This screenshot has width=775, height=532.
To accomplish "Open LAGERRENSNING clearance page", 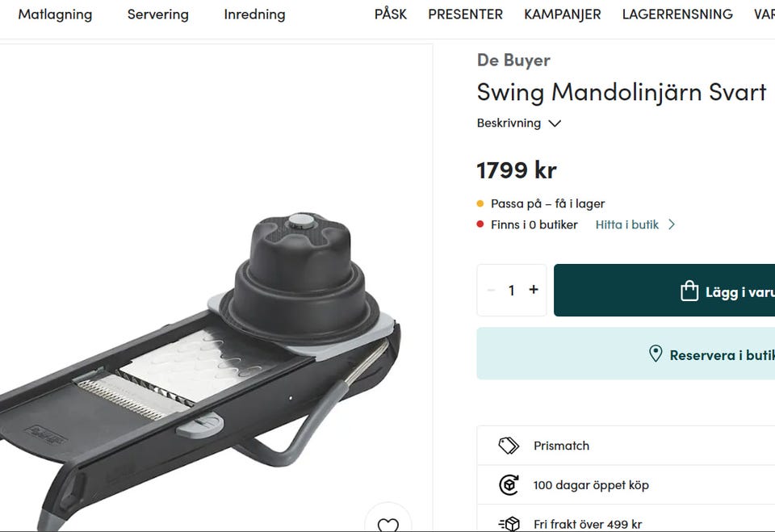I will pos(677,15).
